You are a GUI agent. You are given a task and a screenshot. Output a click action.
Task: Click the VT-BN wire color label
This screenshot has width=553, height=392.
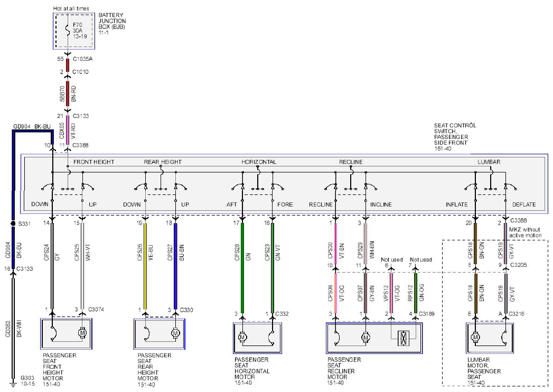(x=342, y=250)
